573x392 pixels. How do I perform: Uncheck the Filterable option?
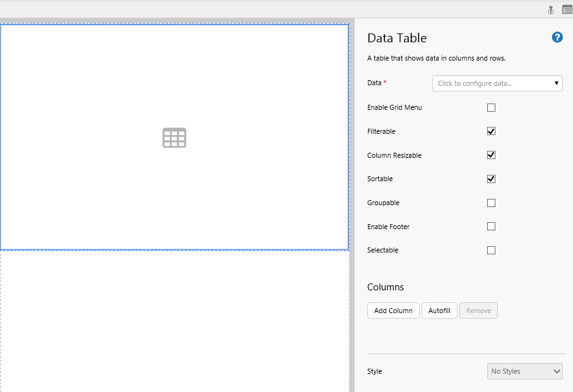coord(491,131)
